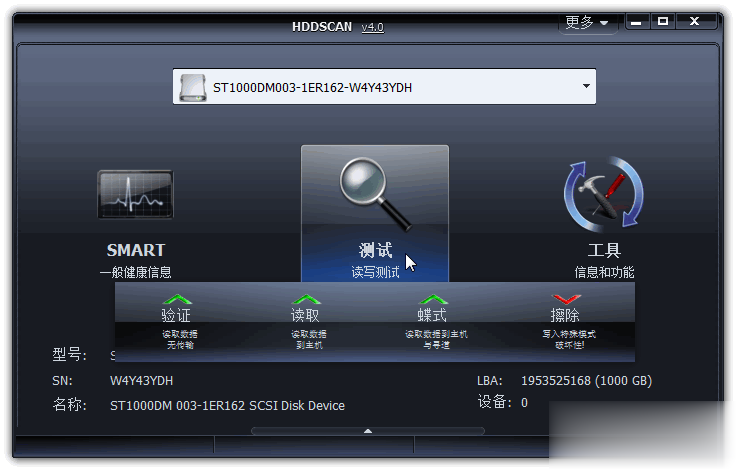Click the 工具 信息和功能 label
Screen dimensions: 737x470
(604, 261)
